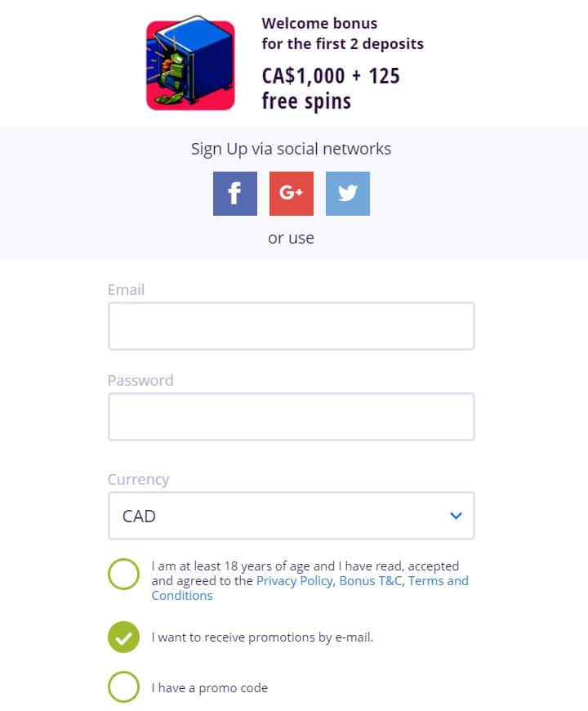Image resolution: width=588 pixels, height=711 pixels.
Task: Open the Privacy Policy link
Action: click(x=294, y=581)
